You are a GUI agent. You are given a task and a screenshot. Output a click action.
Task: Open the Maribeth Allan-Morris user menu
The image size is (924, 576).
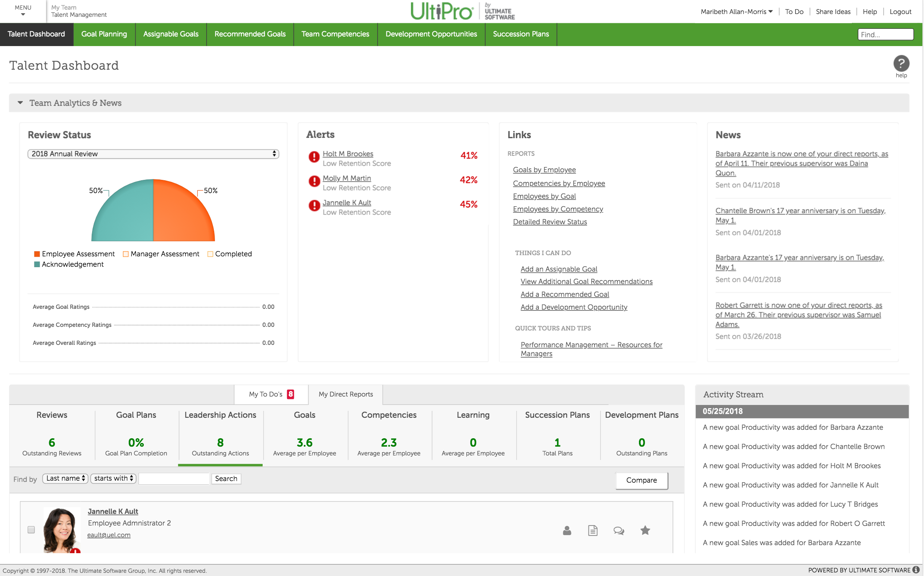[x=736, y=11]
